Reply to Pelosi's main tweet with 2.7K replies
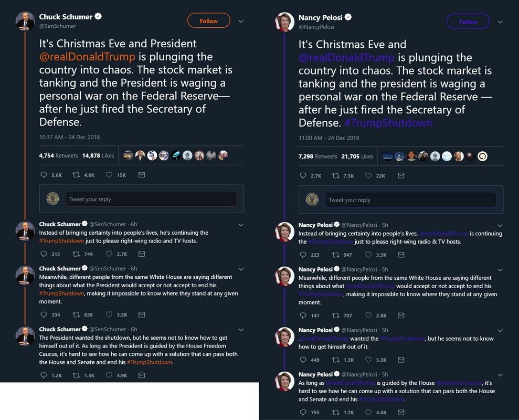The image size is (519, 420). pos(303,176)
